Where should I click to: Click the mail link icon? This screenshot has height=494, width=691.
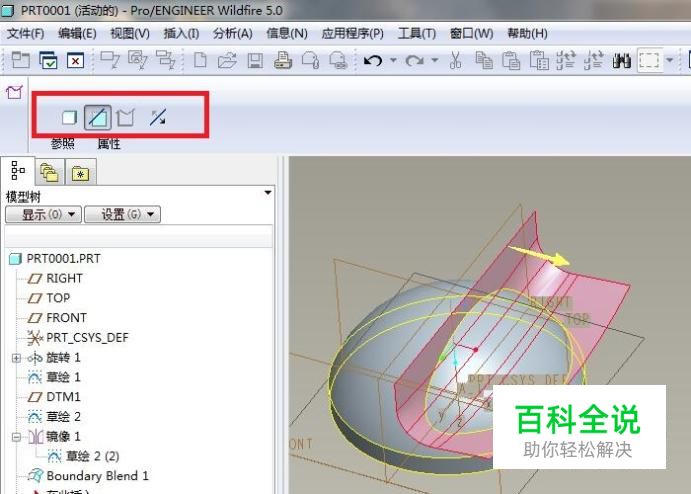tap(338, 60)
